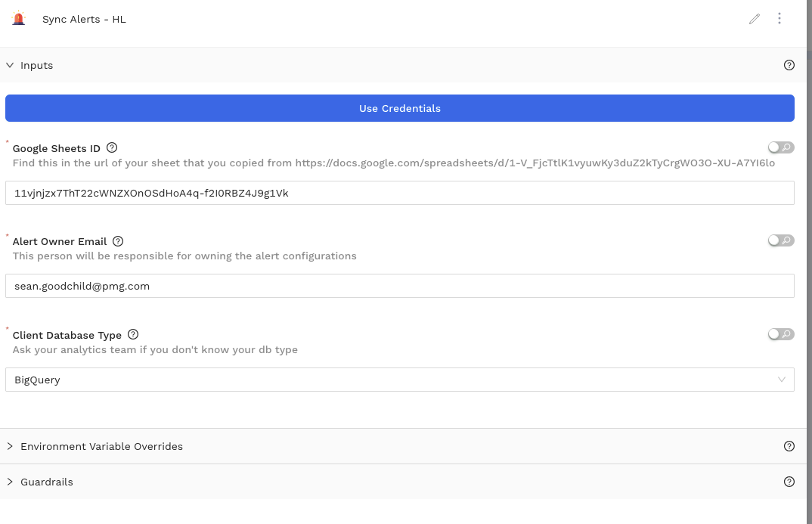812x524 pixels.
Task: Click help icon in Guardrails row
Action: (x=789, y=482)
